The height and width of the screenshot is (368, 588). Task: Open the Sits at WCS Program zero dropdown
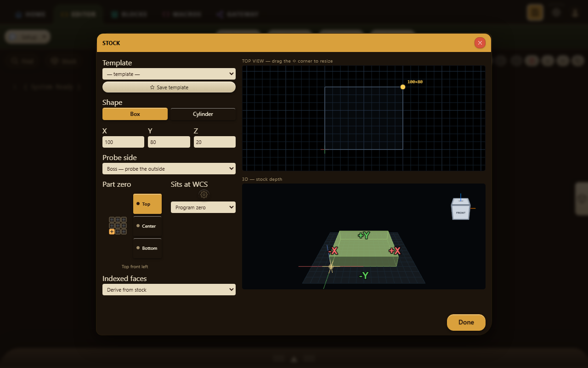pyautogui.click(x=203, y=207)
